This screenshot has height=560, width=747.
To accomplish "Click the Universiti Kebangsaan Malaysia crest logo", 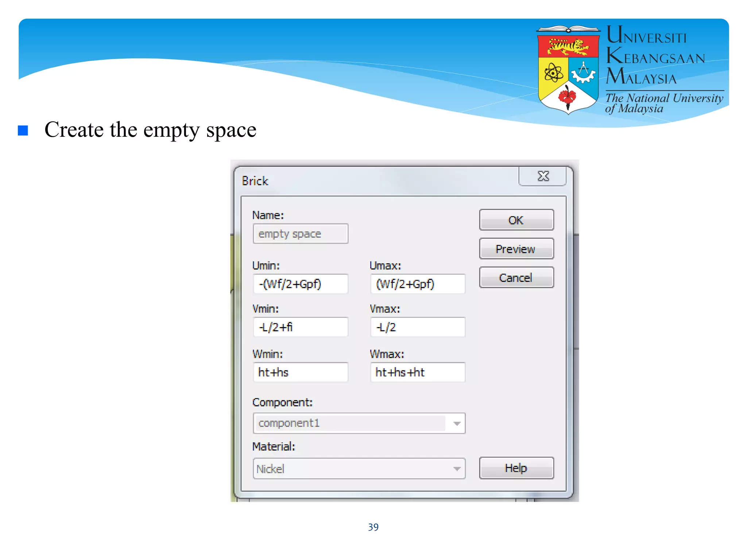I will point(568,69).
